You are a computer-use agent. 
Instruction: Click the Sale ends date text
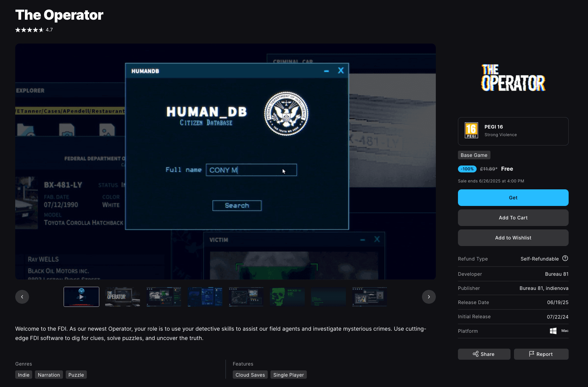tap(491, 181)
